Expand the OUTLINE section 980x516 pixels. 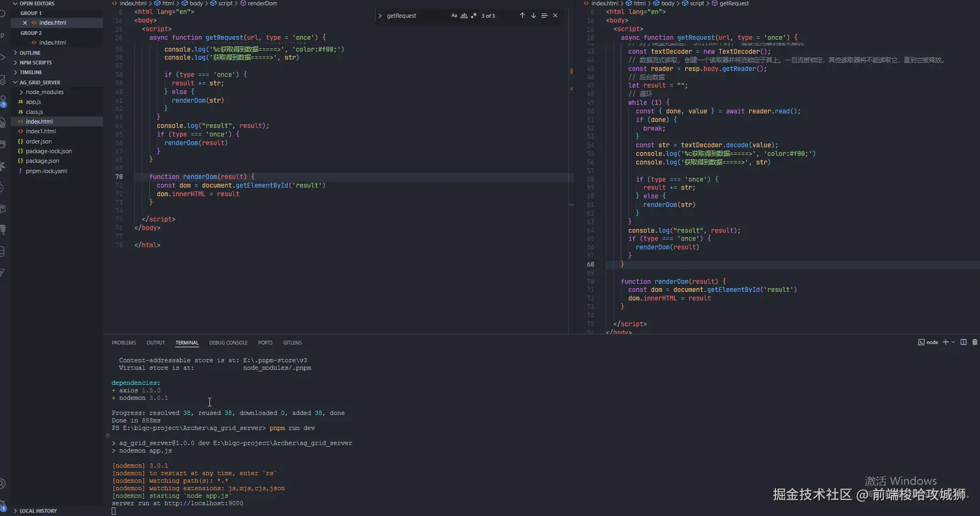coord(30,53)
